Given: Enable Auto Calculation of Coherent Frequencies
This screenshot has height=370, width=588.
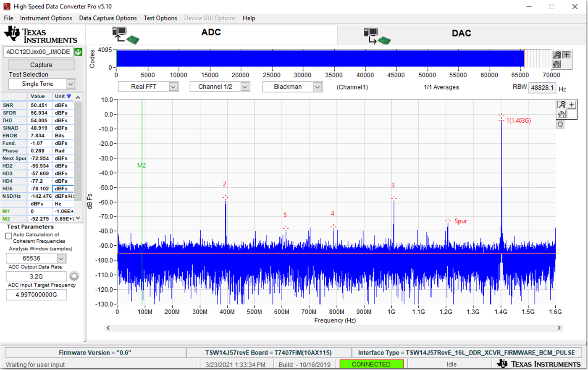Looking at the screenshot, I should click(x=8, y=236).
